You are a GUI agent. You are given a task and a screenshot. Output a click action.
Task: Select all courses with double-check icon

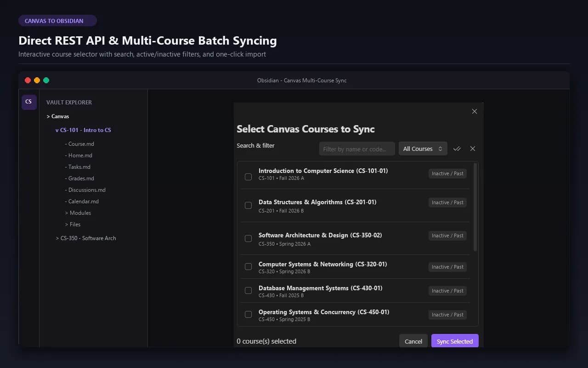[457, 149]
